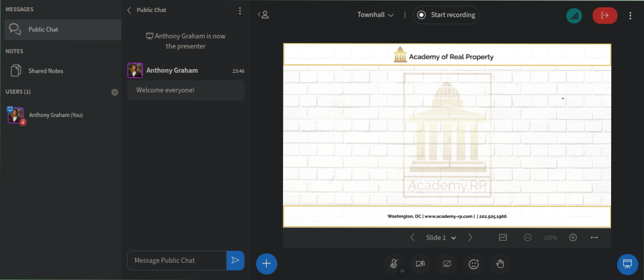Reset zoom at 100% label
Viewport: 644px width, 280px height.
coord(550,238)
